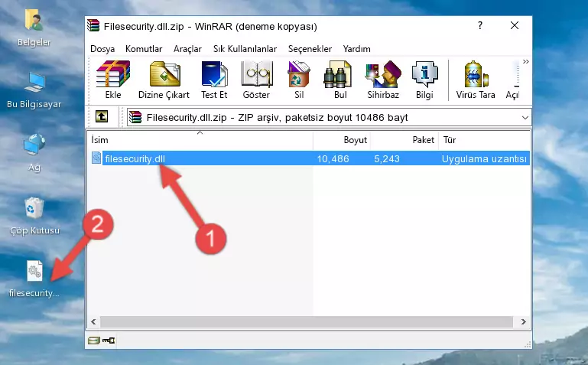This screenshot has height=365, width=588.
Task: Sort by the Paket column header
Action: pyautogui.click(x=404, y=140)
